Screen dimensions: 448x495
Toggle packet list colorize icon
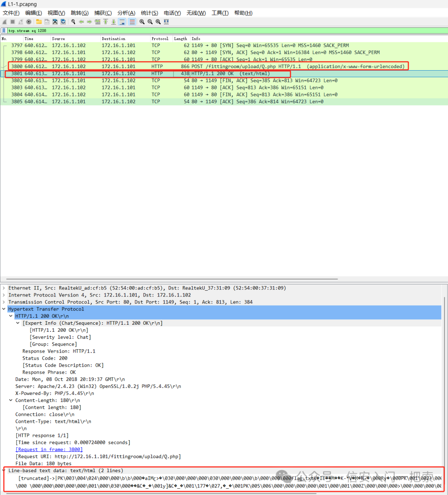click(x=132, y=22)
